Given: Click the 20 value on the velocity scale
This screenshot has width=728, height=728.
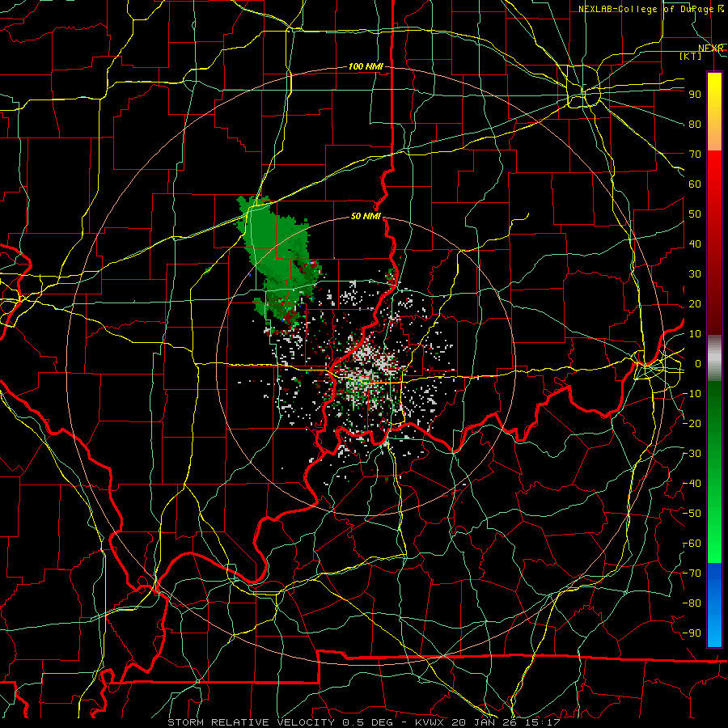Looking at the screenshot, I should (695, 304).
